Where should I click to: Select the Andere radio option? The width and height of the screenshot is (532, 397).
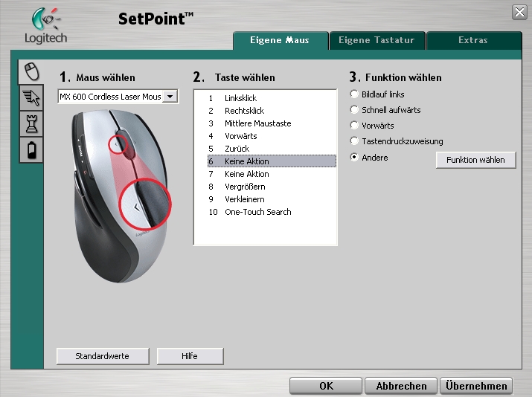coord(354,158)
